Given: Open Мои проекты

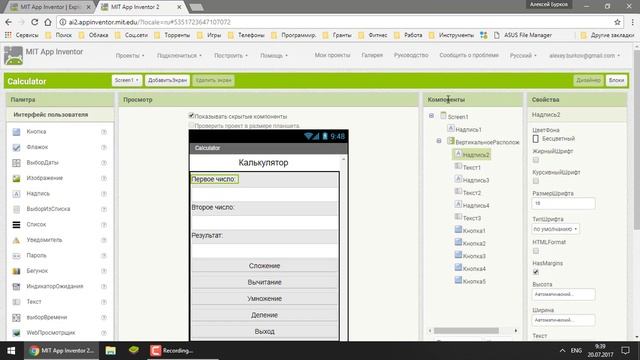Looking at the screenshot, I should coord(332,55).
